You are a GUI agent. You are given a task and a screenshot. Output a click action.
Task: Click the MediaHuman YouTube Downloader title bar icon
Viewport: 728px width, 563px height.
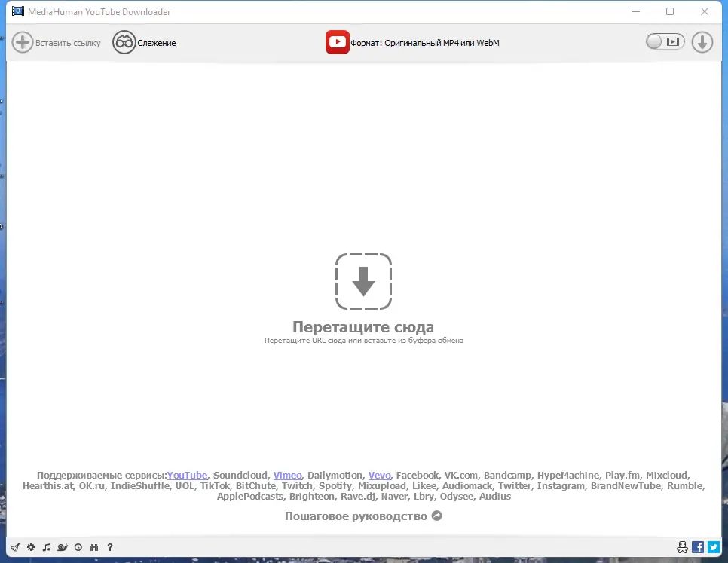pos(17,11)
